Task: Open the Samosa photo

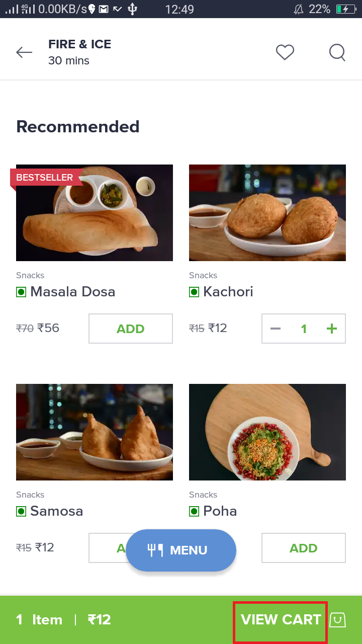Action: [95, 432]
